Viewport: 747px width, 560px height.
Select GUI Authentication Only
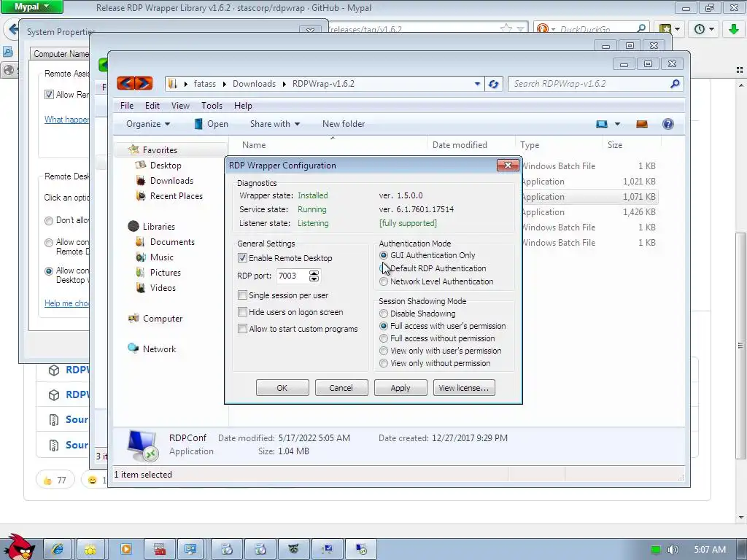click(384, 255)
